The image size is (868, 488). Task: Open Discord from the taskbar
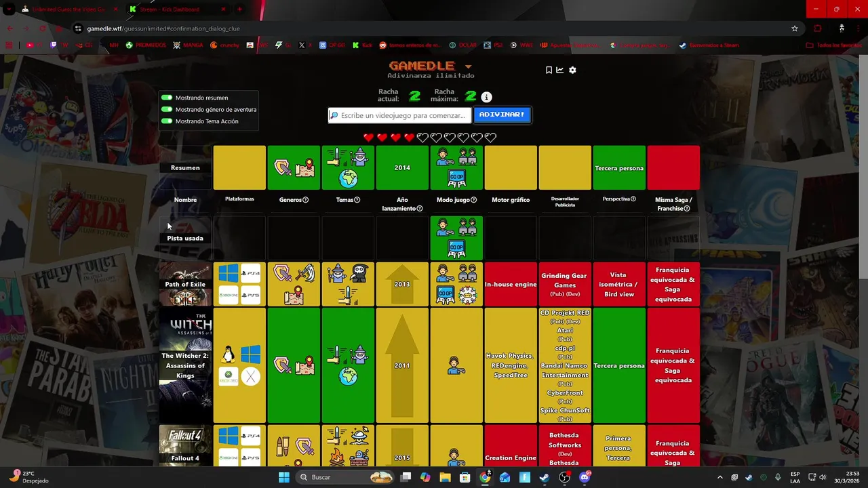(585, 477)
